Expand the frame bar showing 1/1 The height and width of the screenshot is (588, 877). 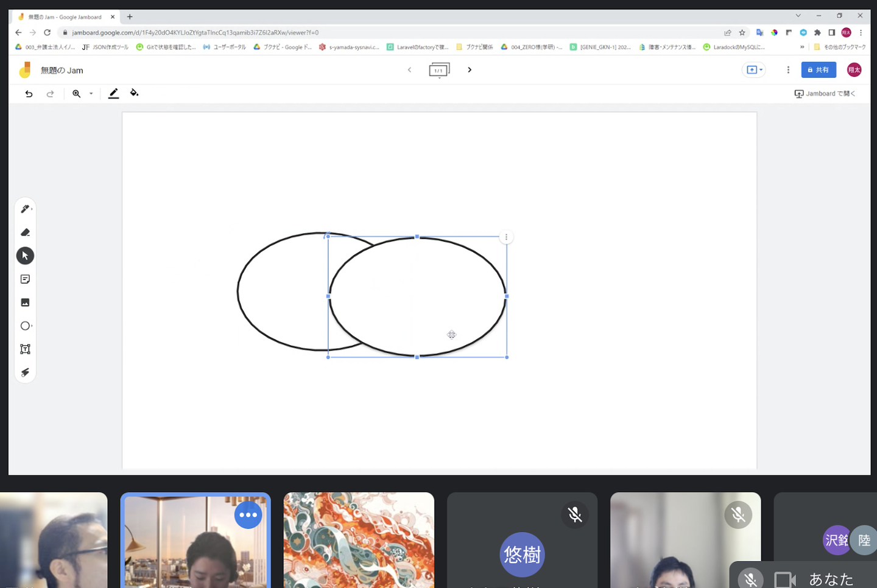pyautogui.click(x=439, y=71)
